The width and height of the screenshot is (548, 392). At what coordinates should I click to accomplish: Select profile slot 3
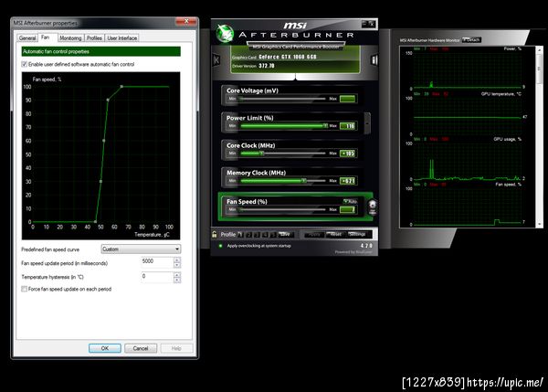257,234
